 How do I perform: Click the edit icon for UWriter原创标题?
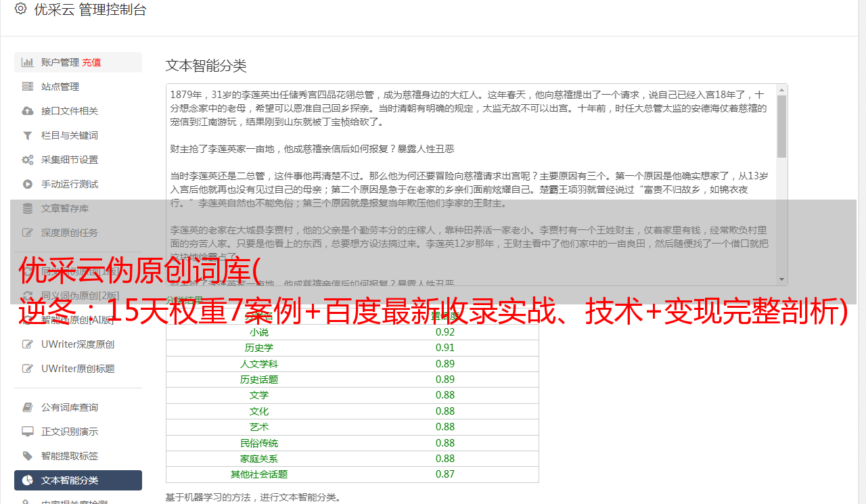[28, 369]
